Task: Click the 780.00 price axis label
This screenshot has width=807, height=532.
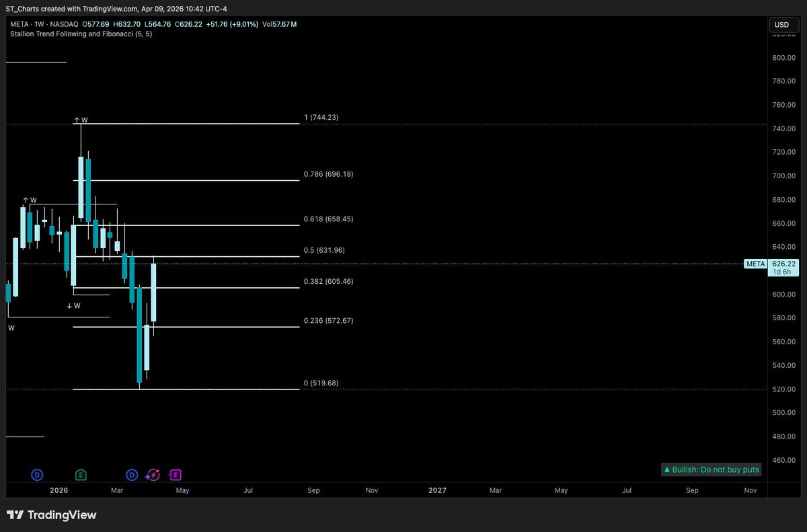Action: click(x=784, y=81)
